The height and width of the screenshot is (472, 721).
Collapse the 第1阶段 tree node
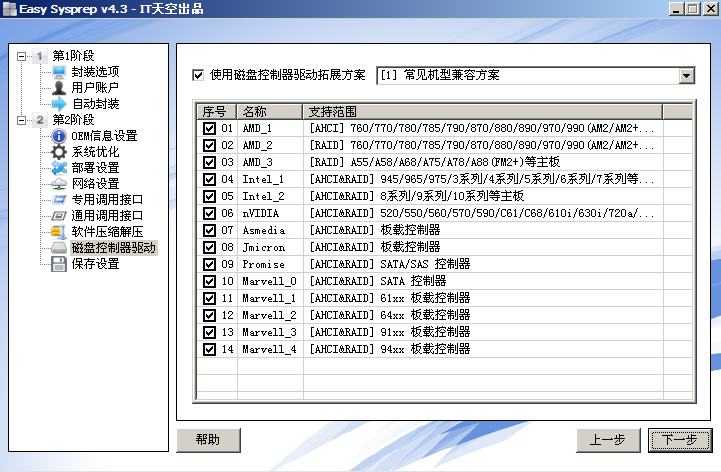click(21, 57)
